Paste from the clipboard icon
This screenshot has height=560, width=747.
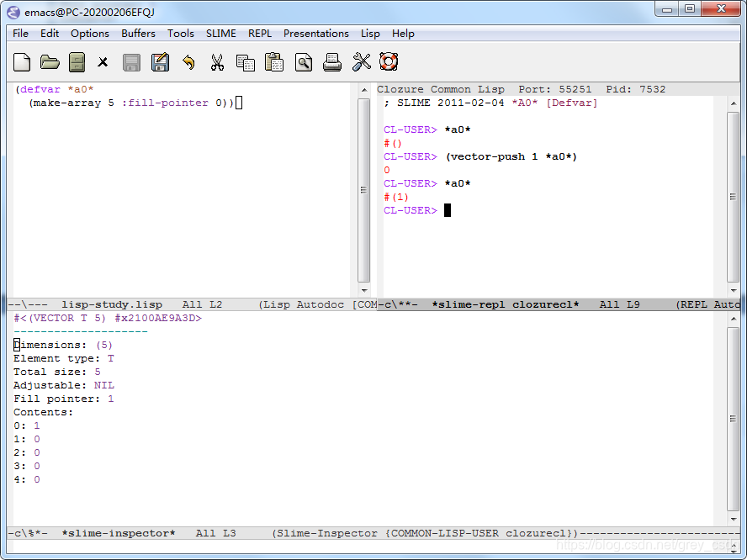273,61
